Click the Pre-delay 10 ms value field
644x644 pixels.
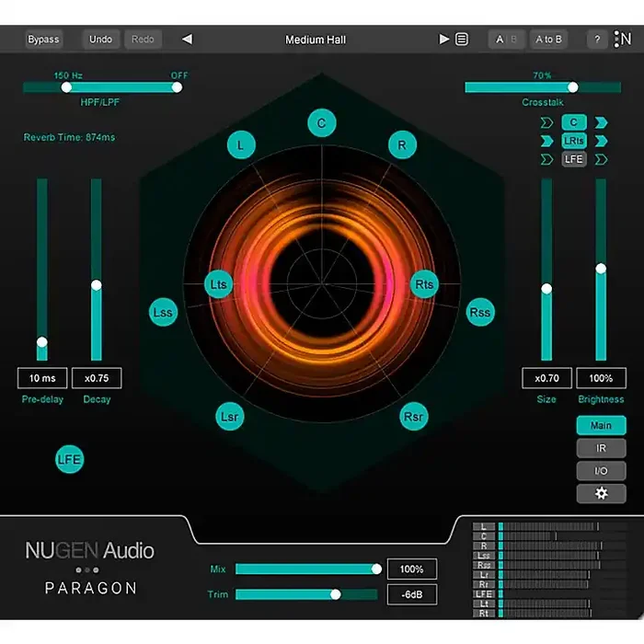point(42,378)
